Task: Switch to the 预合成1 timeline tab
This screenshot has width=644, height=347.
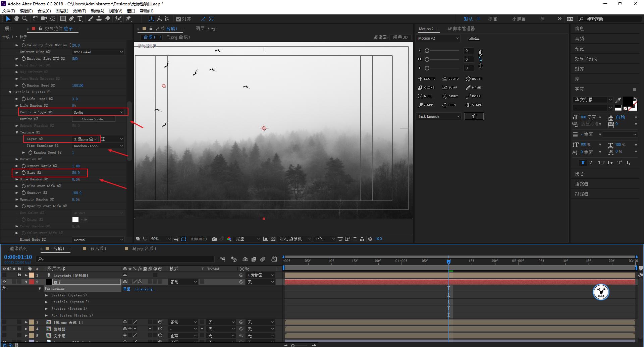Action: 98,249
